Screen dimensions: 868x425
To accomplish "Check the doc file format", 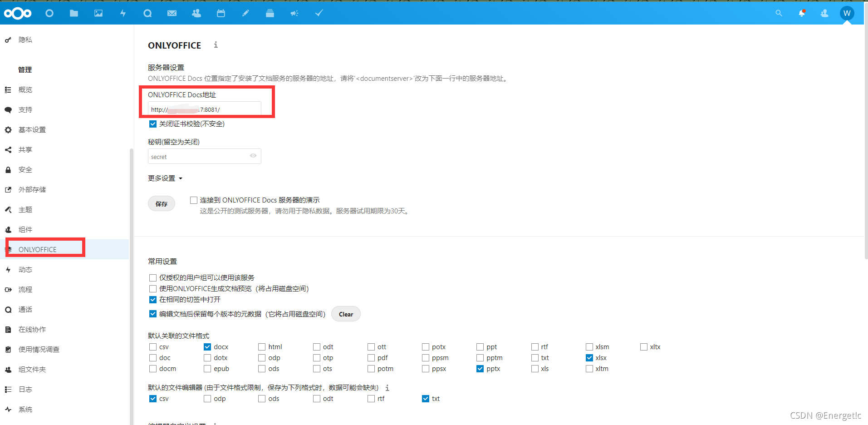I will pyautogui.click(x=153, y=358).
